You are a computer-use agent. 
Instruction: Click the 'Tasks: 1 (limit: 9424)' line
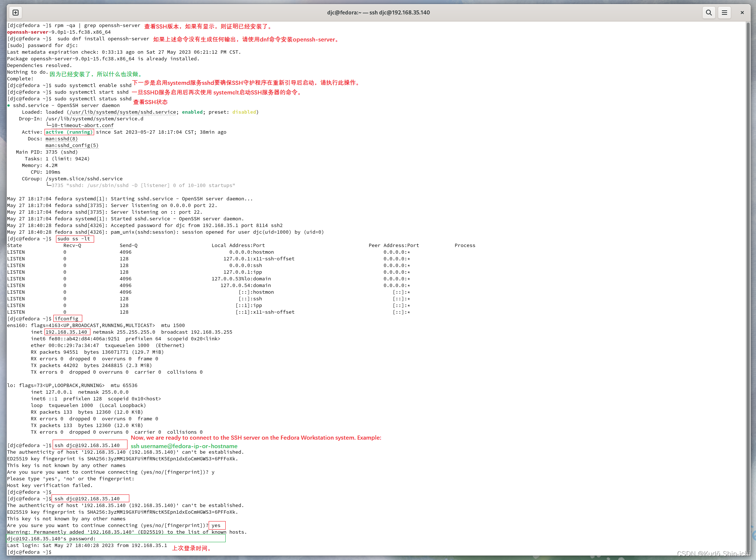click(x=57, y=159)
